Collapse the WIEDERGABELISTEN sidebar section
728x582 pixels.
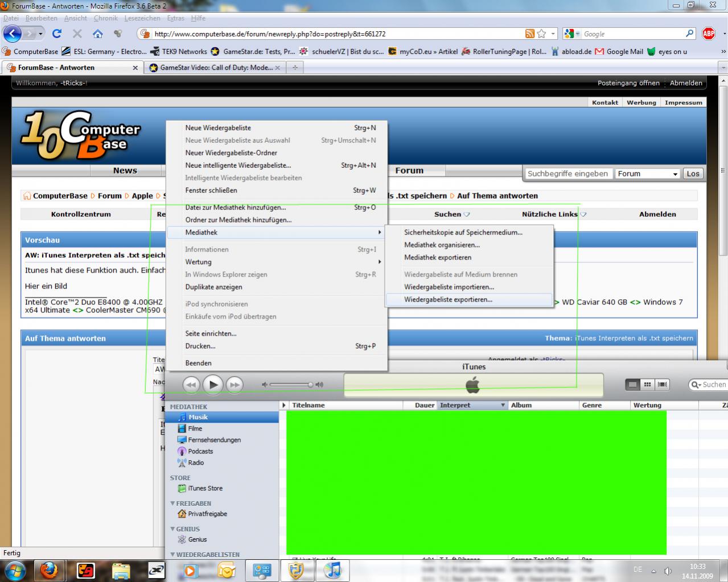pos(172,555)
